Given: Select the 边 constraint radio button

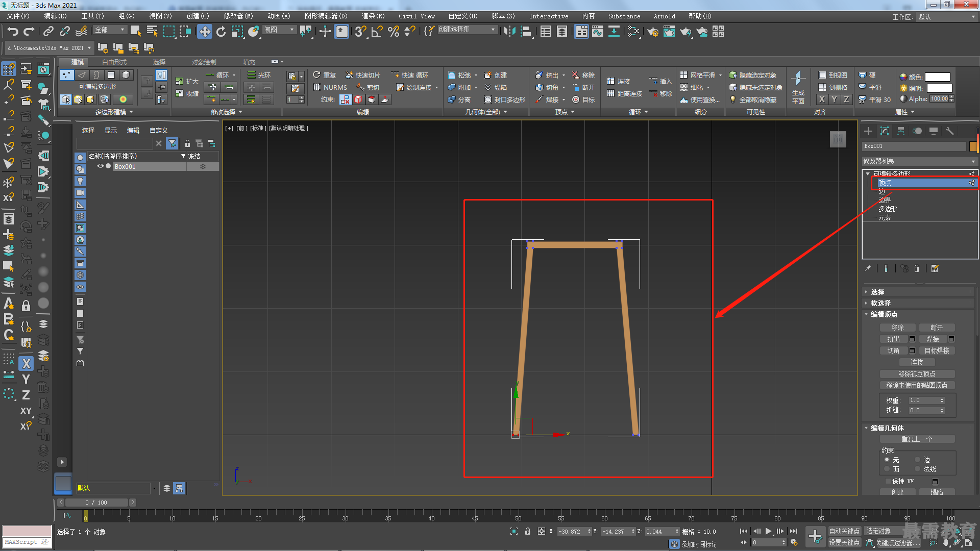Looking at the screenshot, I should coord(917,460).
